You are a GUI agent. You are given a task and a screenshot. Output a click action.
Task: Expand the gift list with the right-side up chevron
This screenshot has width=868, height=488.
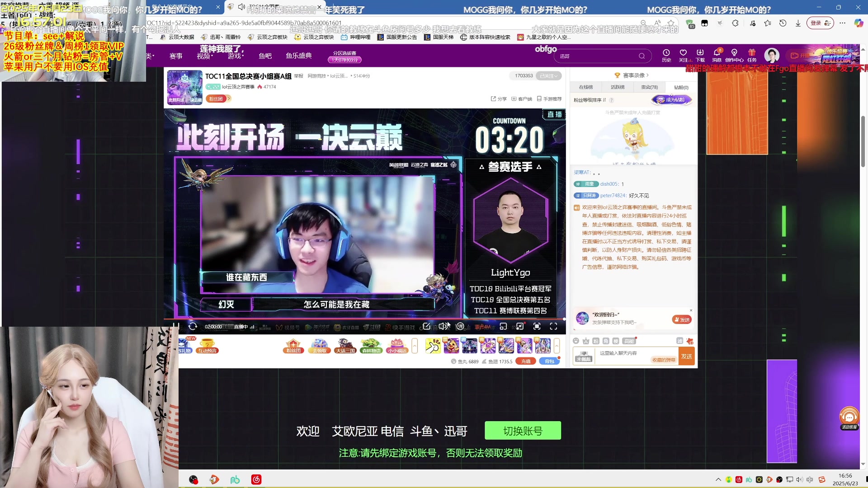(557, 346)
